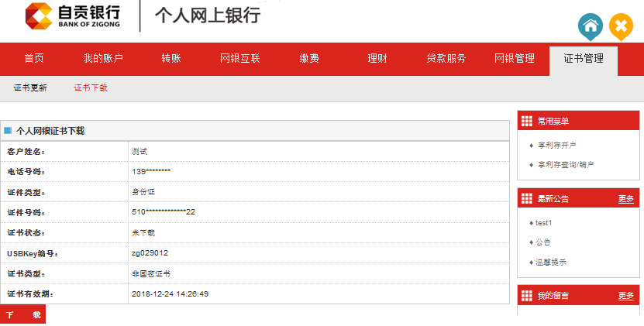The width and height of the screenshot is (644, 326).
Task: Click the Bank of Zigong logo
Action: pos(73,16)
